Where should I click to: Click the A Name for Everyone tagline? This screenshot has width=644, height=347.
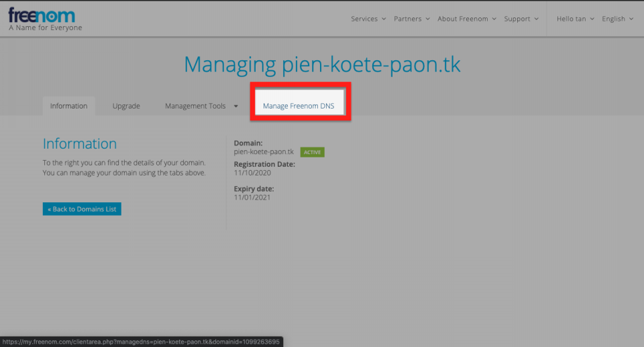[46, 28]
